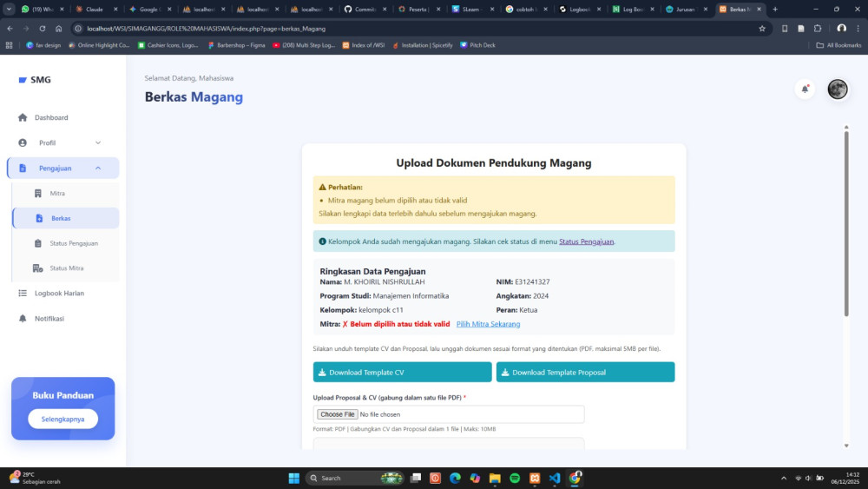Viewport: 868px width, 489px height.
Task: Open the user profile avatar
Action: (x=837, y=89)
